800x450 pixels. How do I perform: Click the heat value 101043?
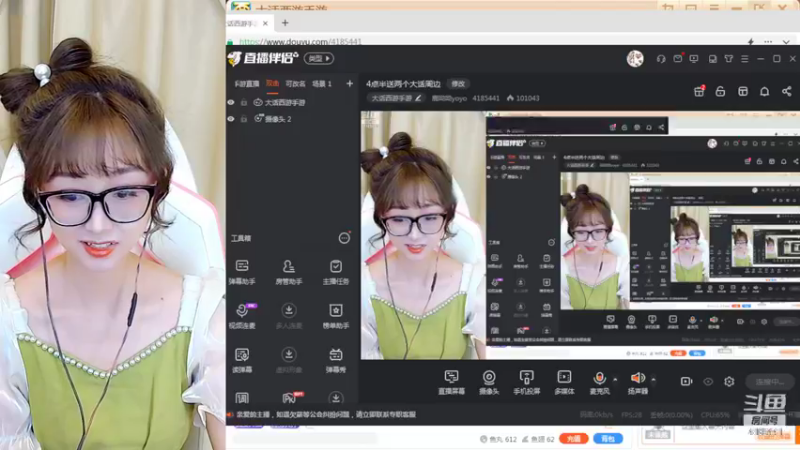coord(523,98)
